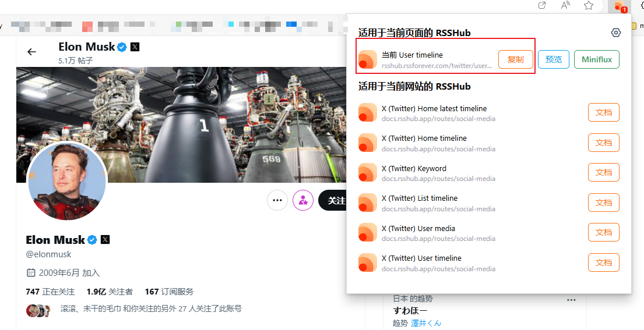This screenshot has width=644, height=330.
Task: Open more options ellipsis on profile
Action: 277,200
